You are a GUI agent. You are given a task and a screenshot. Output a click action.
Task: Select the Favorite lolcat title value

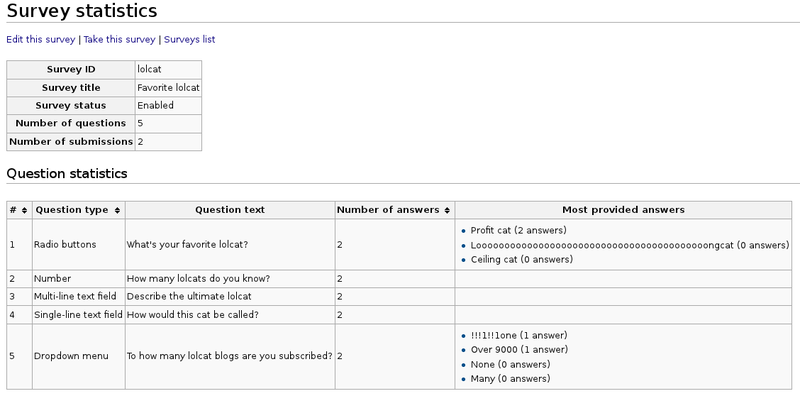pyautogui.click(x=168, y=88)
